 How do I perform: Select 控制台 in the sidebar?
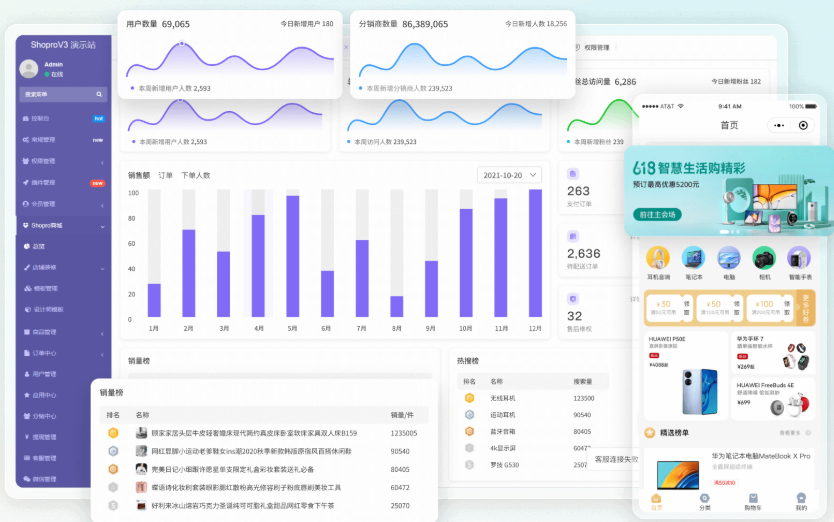pos(40,118)
